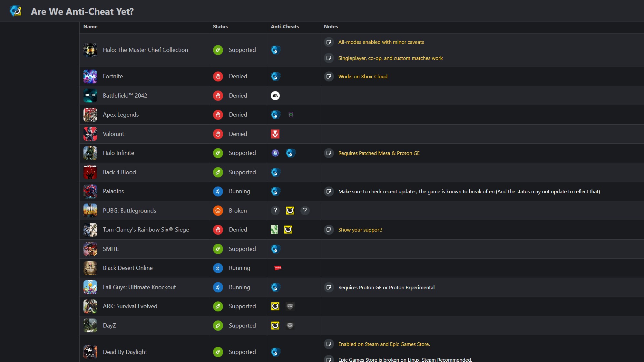The width and height of the screenshot is (644, 362).
Task: Click the green Supported status icon for Halo Infinite
Action: [218, 153]
